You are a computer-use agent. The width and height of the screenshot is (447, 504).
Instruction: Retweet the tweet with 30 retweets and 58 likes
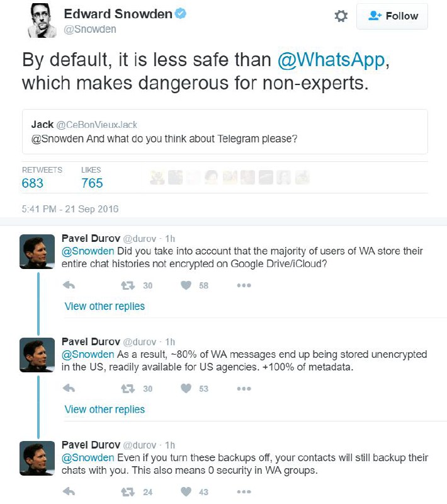(127, 285)
